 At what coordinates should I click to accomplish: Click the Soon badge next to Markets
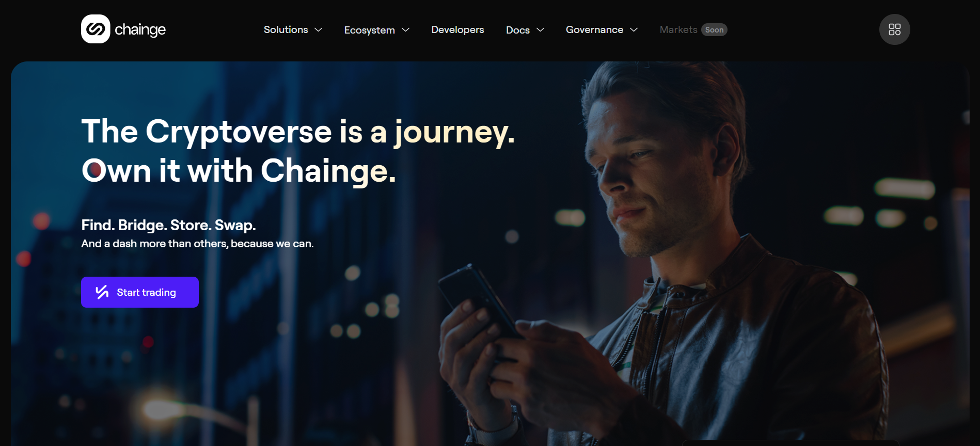[x=714, y=30]
